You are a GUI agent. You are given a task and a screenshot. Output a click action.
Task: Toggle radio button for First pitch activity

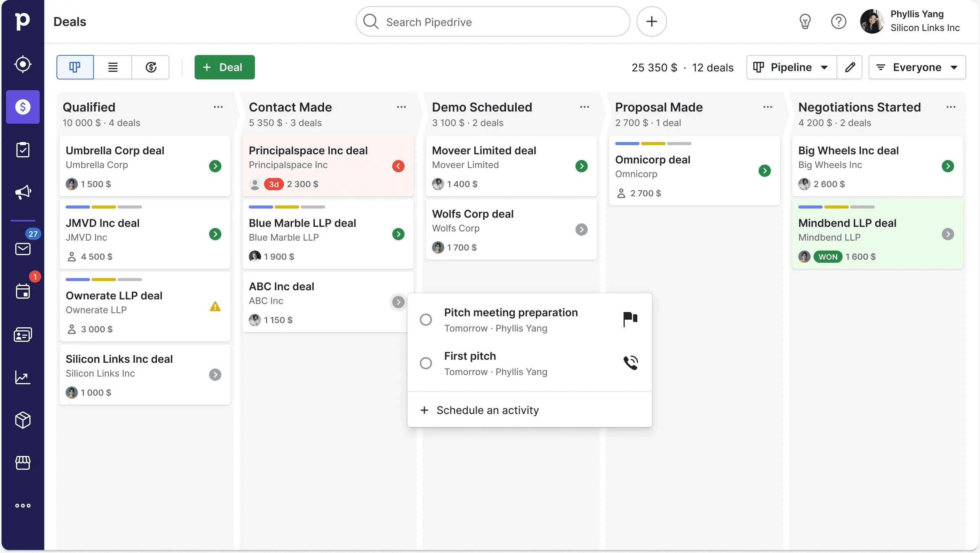coord(426,363)
